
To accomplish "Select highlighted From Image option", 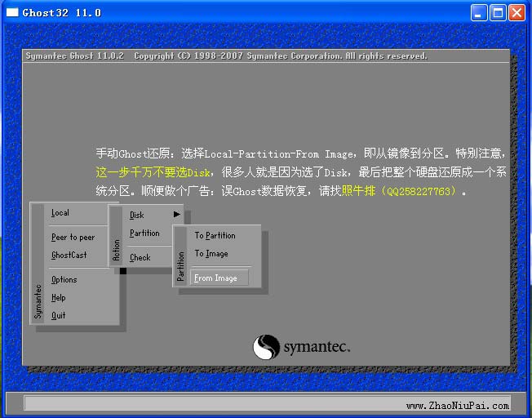I will (219, 278).
